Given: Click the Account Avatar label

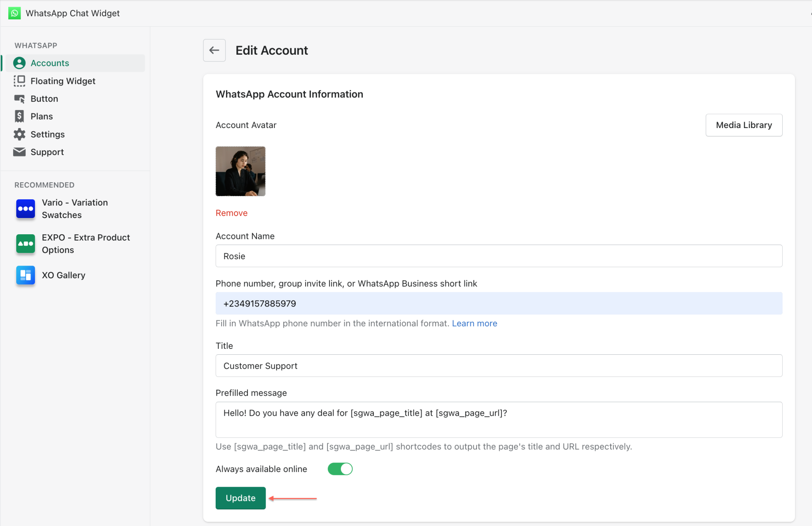Looking at the screenshot, I should click(x=246, y=125).
